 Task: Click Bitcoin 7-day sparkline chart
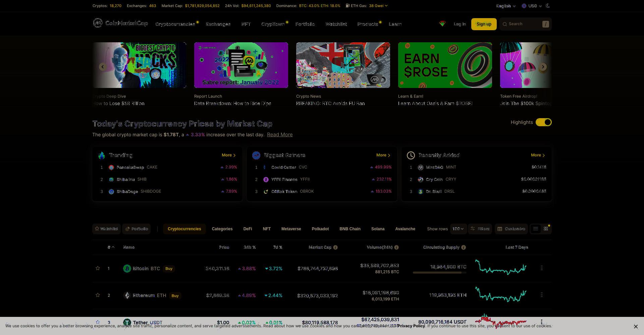point(501,267)
